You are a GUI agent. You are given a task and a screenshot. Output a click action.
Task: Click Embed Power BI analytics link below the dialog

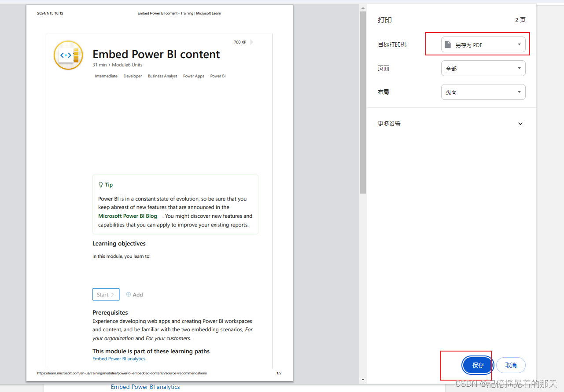145,387
